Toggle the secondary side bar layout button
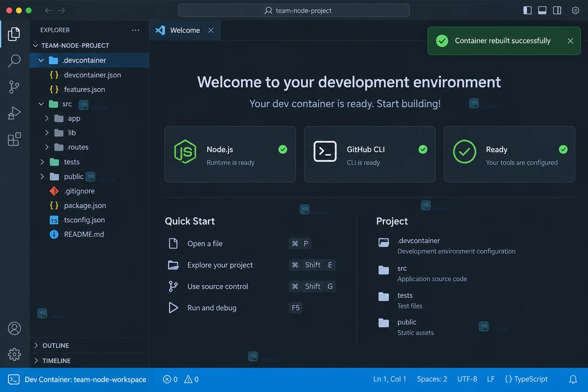Screen dimensions: 588x392 [557, 10]
